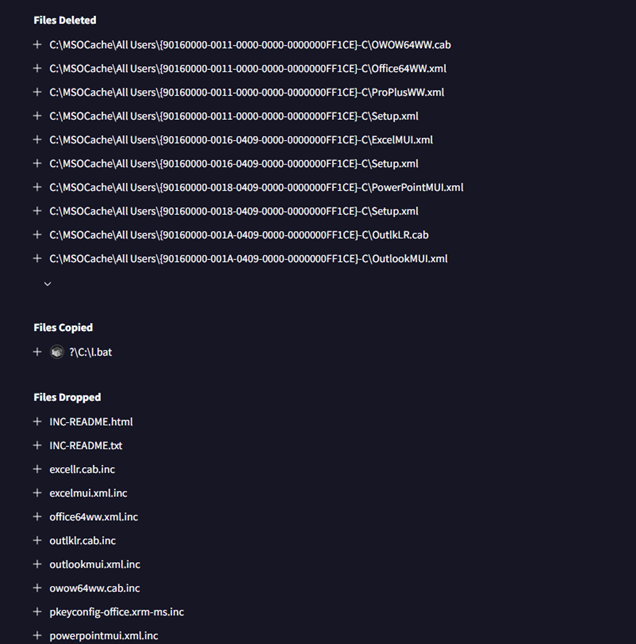This screenshot has height=644, width=636.
Task: Expand the PowerPointMUI.xml deleted file plus icon
Action: click(x=37, y=187)
